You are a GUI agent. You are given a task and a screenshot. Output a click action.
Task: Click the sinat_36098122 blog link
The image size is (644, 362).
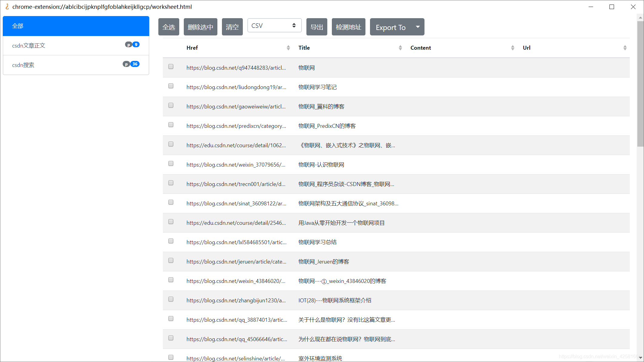[236, 204]
